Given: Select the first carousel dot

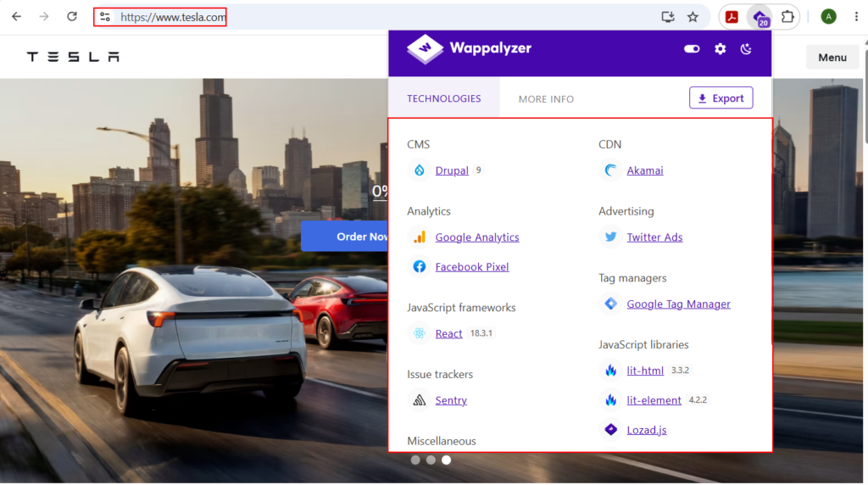Looking at the screenshot, I should [x=415, y=460].
